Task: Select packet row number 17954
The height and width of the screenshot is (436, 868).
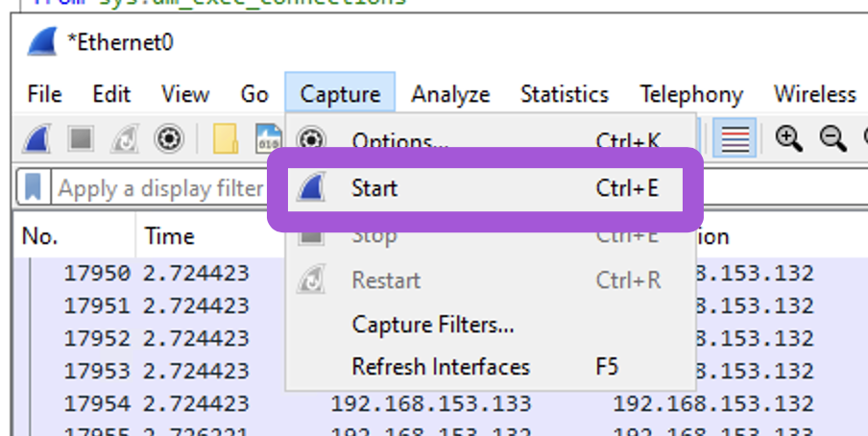Action: [x=440, y=403]
